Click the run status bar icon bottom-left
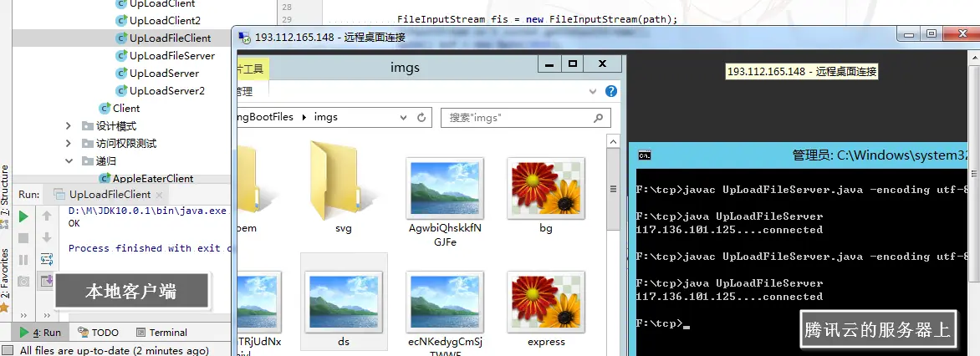The image size is (980, 356). [x=8, y=350]
